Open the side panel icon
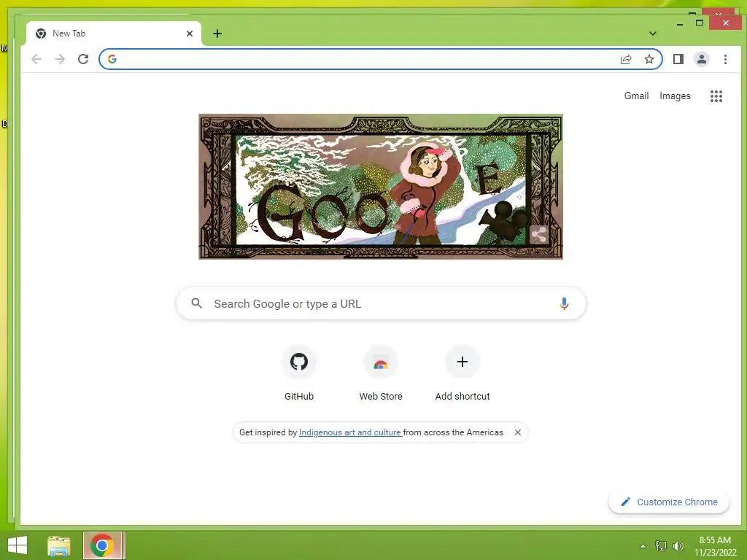The image size is (747, 560). 678,59
